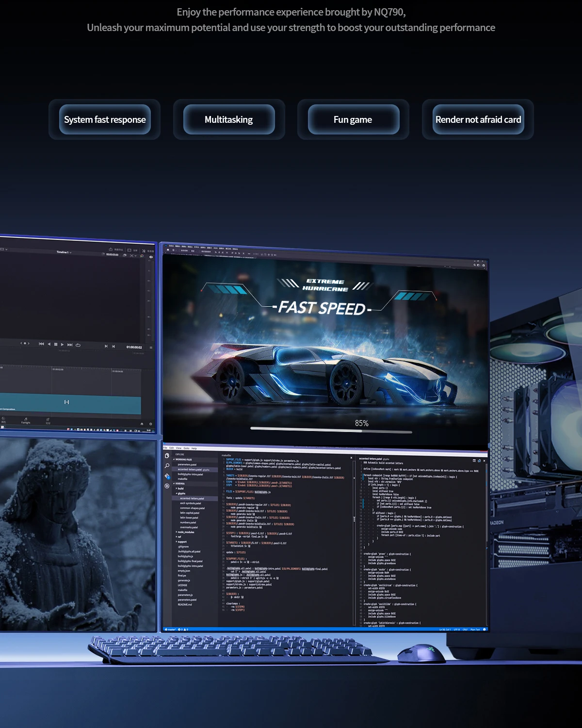Viewport: 582px width, 728px height.
Task: Click the search magnifier in editor sidebar
Action: point(167,466)
